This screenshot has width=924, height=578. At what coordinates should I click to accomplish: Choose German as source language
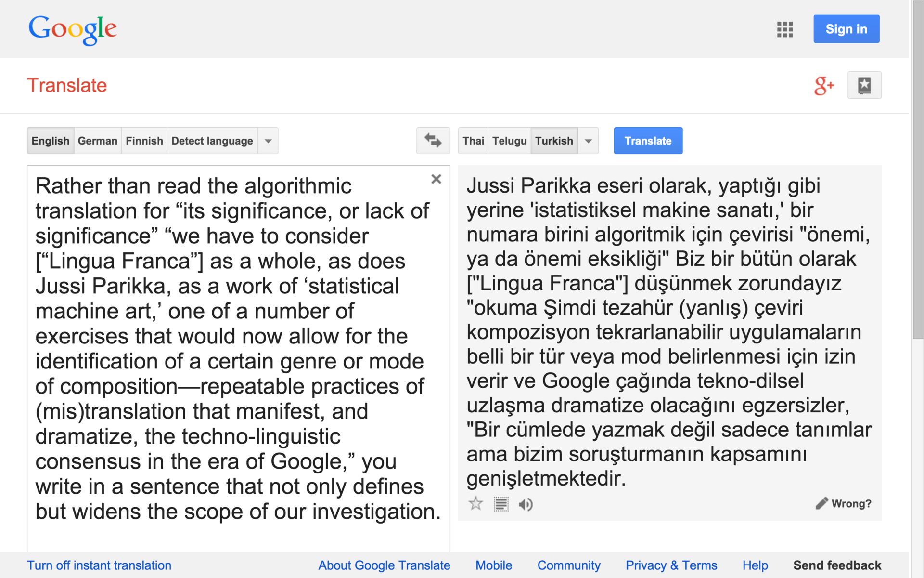point(97,141)
